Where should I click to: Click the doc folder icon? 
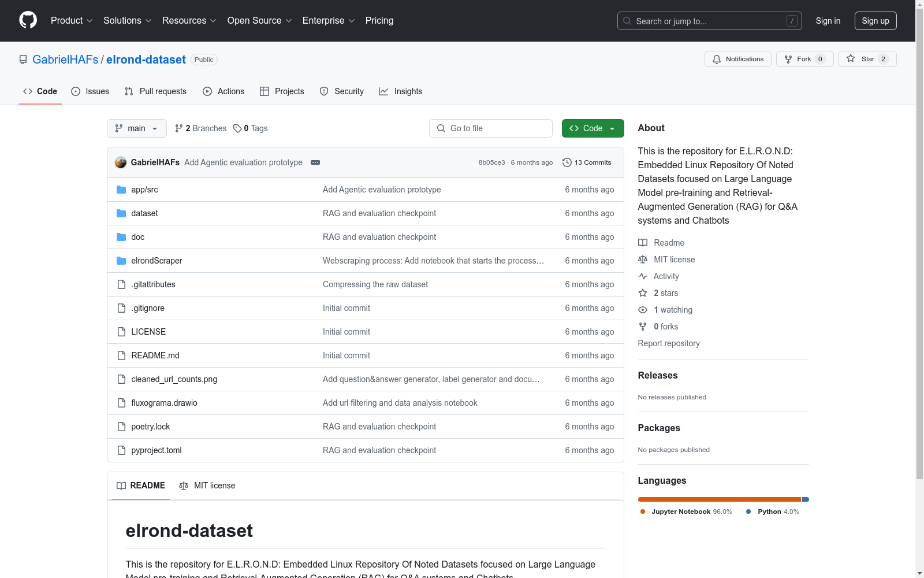pos(121,237)
